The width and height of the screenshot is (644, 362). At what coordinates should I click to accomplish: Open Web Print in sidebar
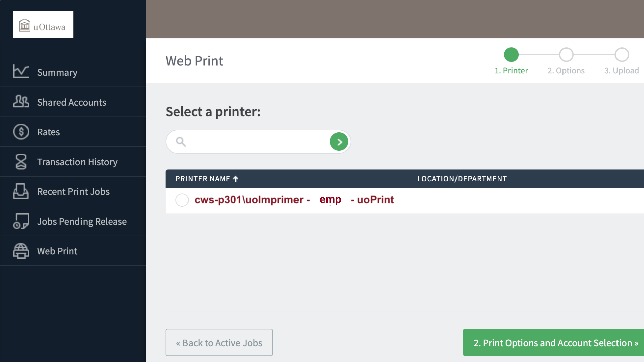73,251
